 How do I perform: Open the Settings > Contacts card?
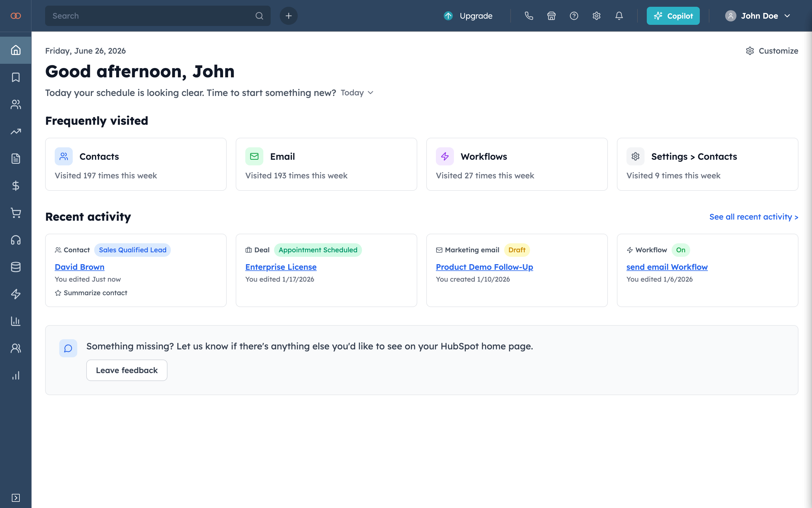pos(708,164)
